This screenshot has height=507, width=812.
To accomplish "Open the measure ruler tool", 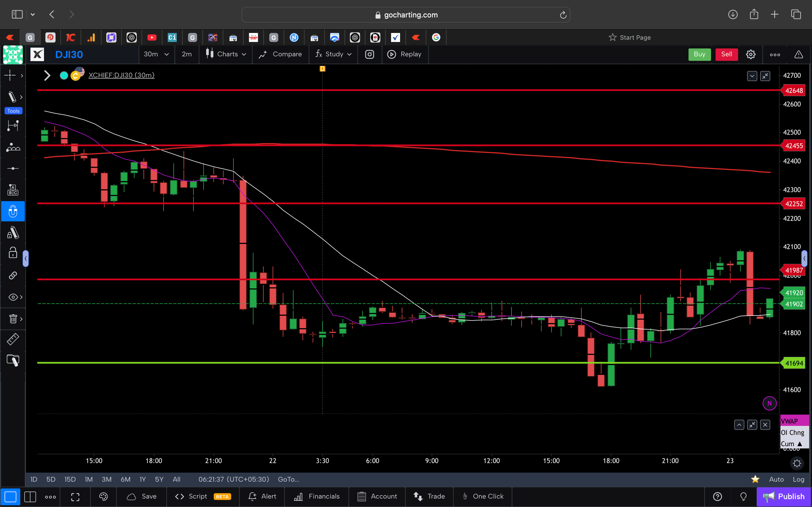I will [x=13, y=339].
